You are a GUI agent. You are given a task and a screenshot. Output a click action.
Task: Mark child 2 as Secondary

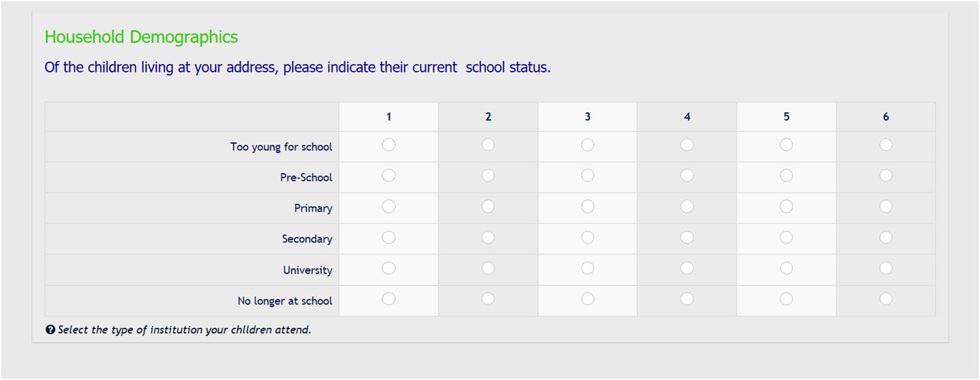pyautogui.click(x=487, y=237)
